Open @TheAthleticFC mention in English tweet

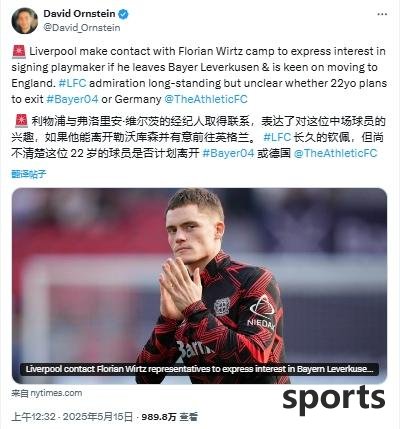(x=206, y=99)
